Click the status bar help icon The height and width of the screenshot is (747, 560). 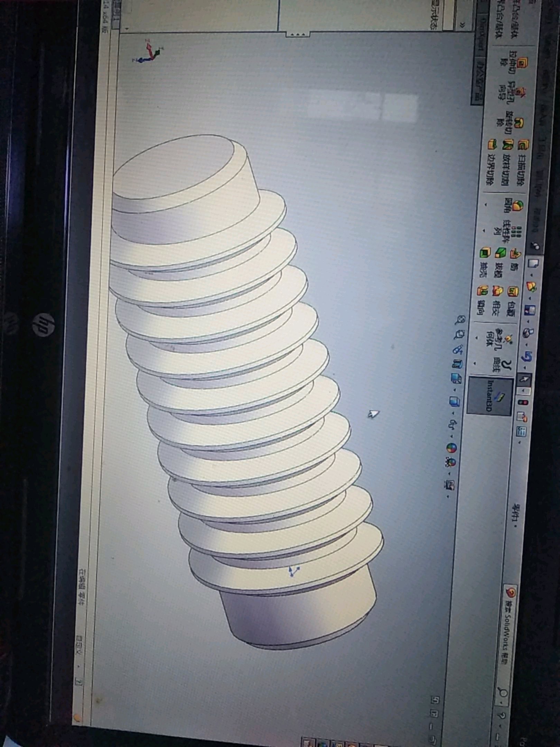pos(79,681)
